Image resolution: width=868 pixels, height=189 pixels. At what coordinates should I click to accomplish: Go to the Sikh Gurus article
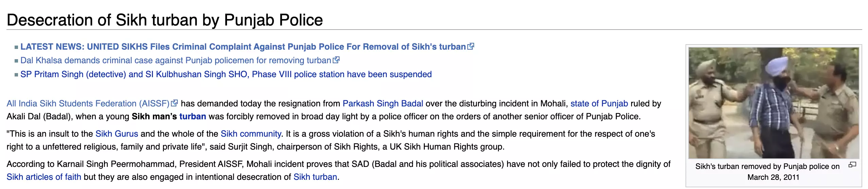click(x=117, y=134)
